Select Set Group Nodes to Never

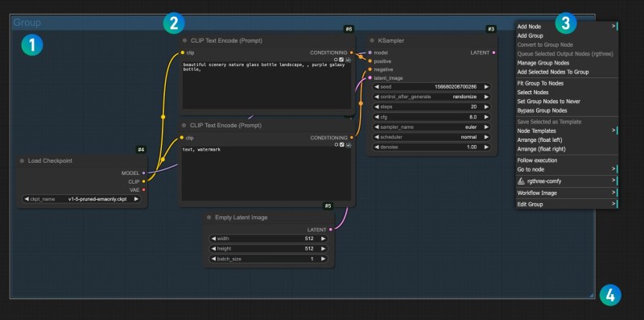(x=567, y=102)
